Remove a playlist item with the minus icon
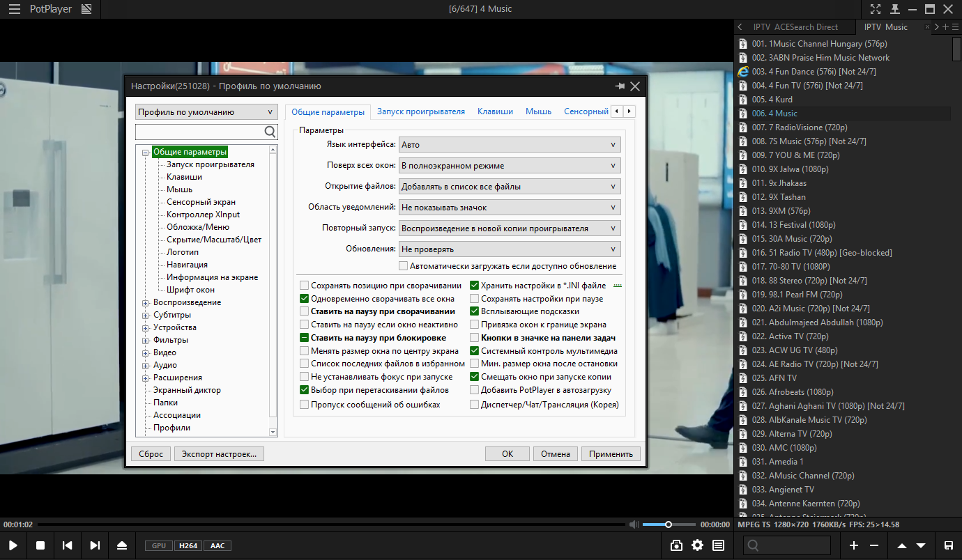This screenshot has height=560, width=962. coord(874,545)
